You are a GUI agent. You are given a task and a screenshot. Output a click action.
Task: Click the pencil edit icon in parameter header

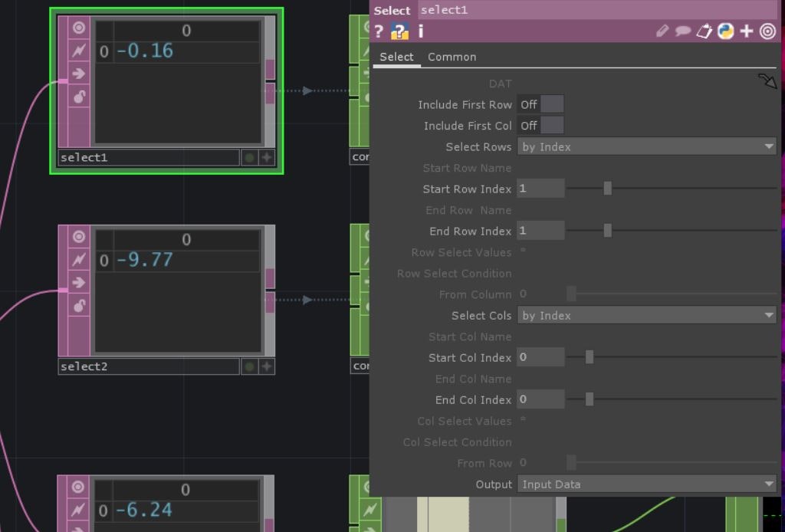[662, 31]
